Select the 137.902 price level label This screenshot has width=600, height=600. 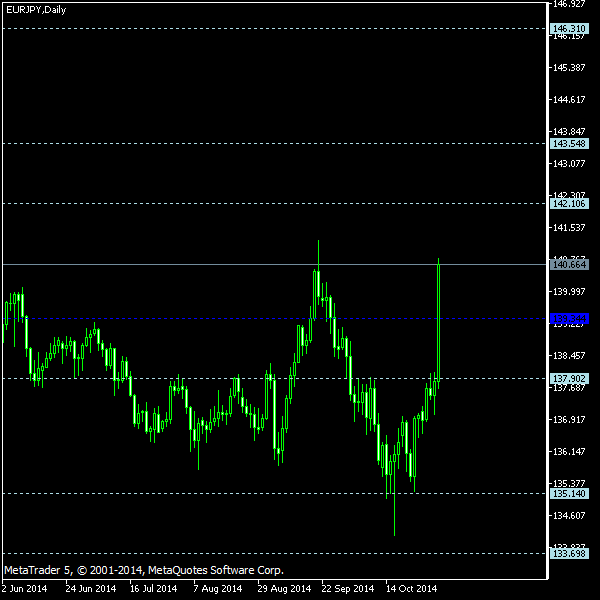pyautogui.click(x=569, y=378)
